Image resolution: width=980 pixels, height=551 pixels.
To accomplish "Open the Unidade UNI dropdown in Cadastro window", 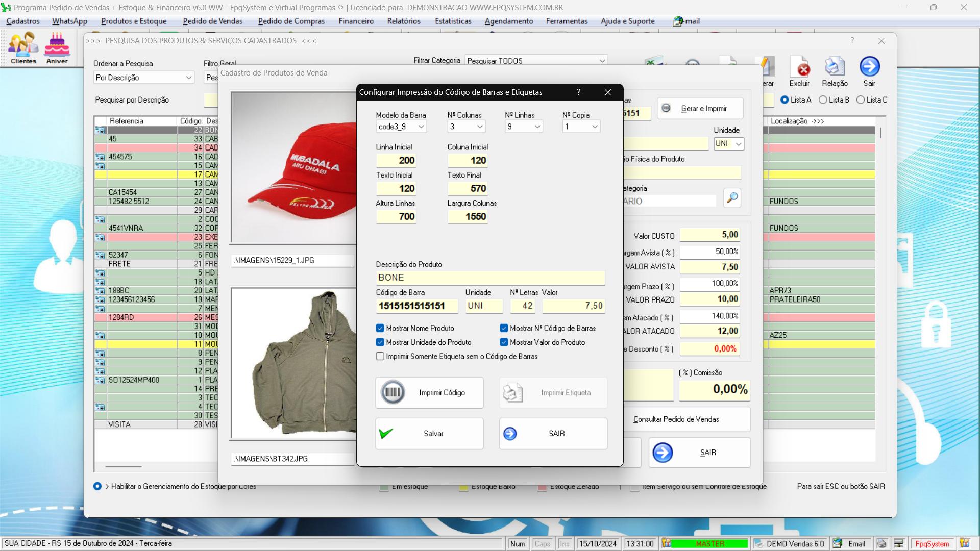I will coord(729,143).
